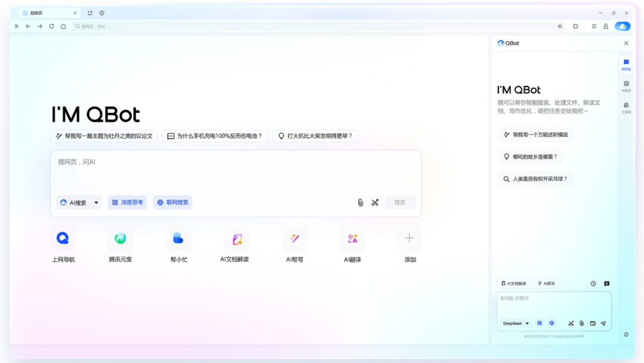Select the 起始页 browser tab
The image size is (644, 363).
[x=49, y=13]
